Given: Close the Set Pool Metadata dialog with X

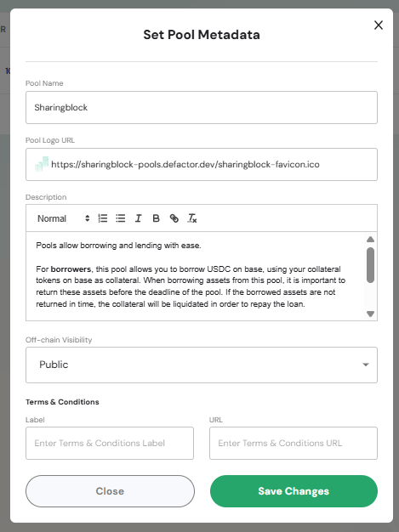Looking at the screenshot, I should click(x=379, y=25).
